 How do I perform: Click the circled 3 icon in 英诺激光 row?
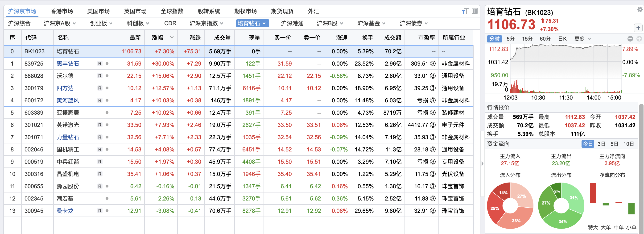(433, 125)
